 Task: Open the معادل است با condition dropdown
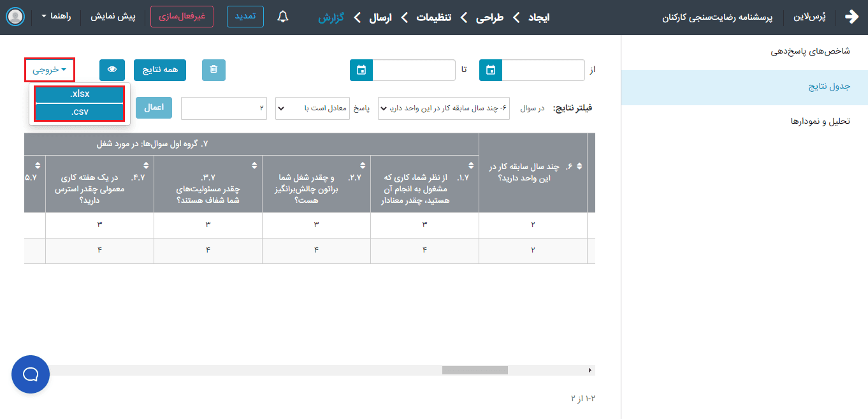(312, 108)
